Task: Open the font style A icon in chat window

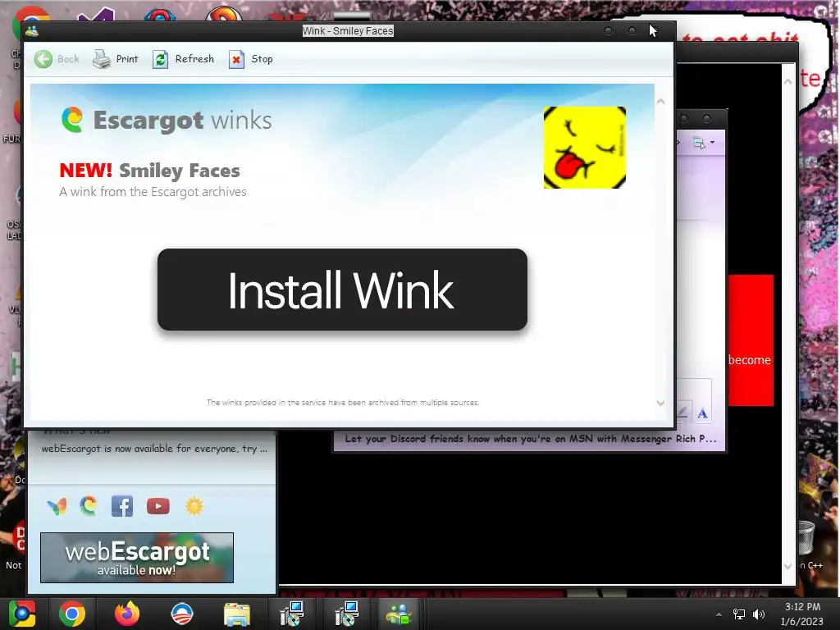Action: coord(702,413)
